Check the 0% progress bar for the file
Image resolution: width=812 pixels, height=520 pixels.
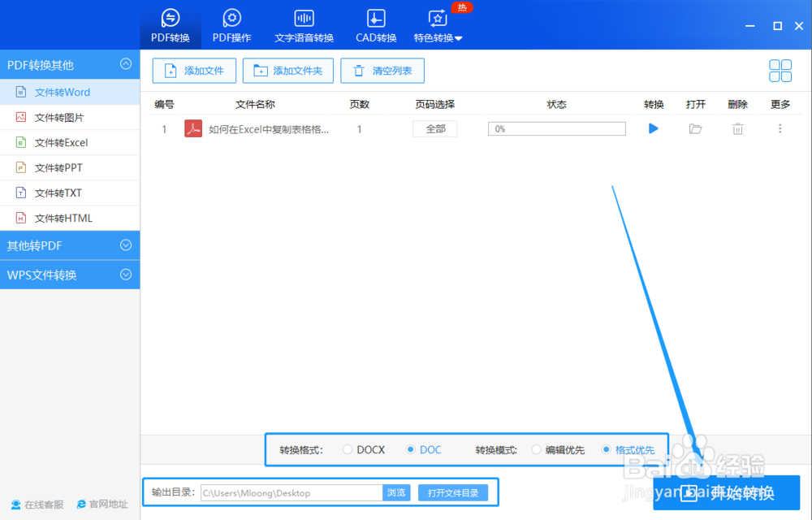556,128
